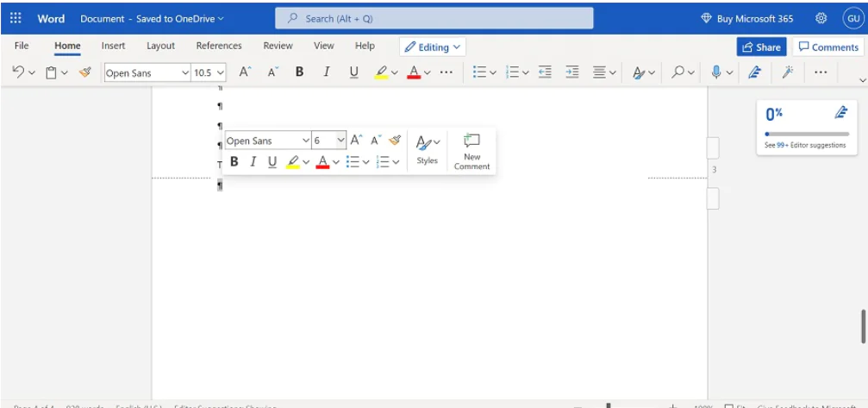Click the Editor score progress bar
The width and height of the screenshot is (868, 408).
click(x=807, y=134)
